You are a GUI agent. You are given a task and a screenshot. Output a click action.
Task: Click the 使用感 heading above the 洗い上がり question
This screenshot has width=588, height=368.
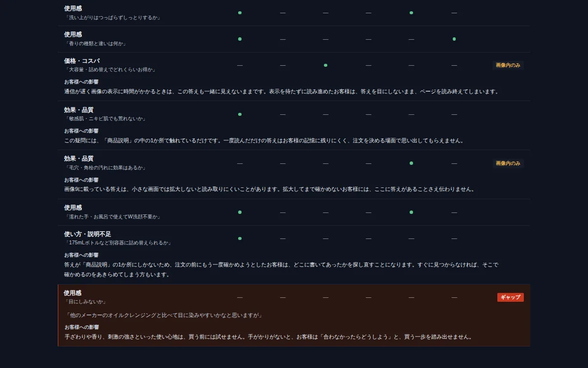click(x=73, y=9)
